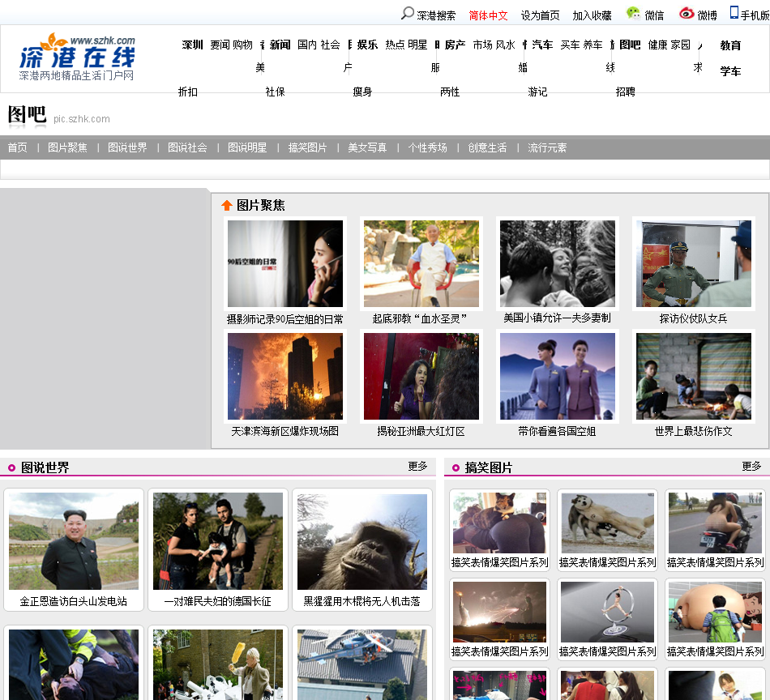Open 90后空姐 thumbnail image
This screenshot has height=700, width=770.
coord(285,263)
